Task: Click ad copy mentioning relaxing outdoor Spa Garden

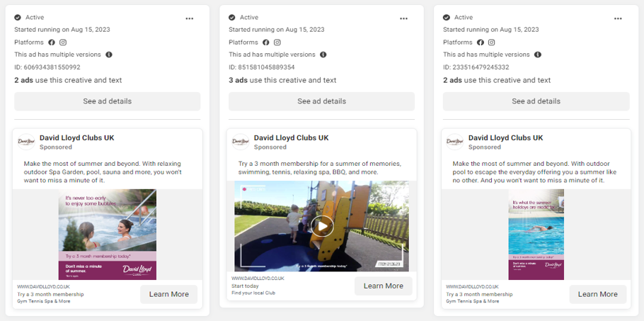Action: tap(103, 171)
